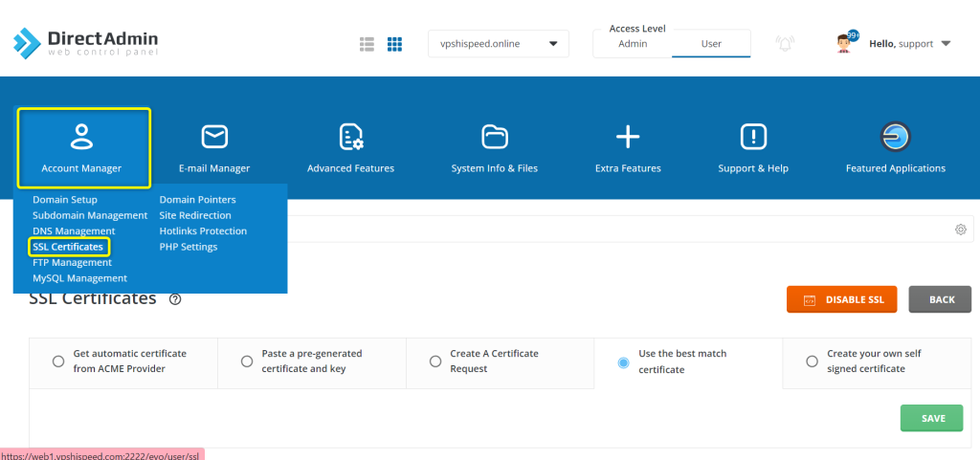Open Hotlinks Protection

point(203,230)
